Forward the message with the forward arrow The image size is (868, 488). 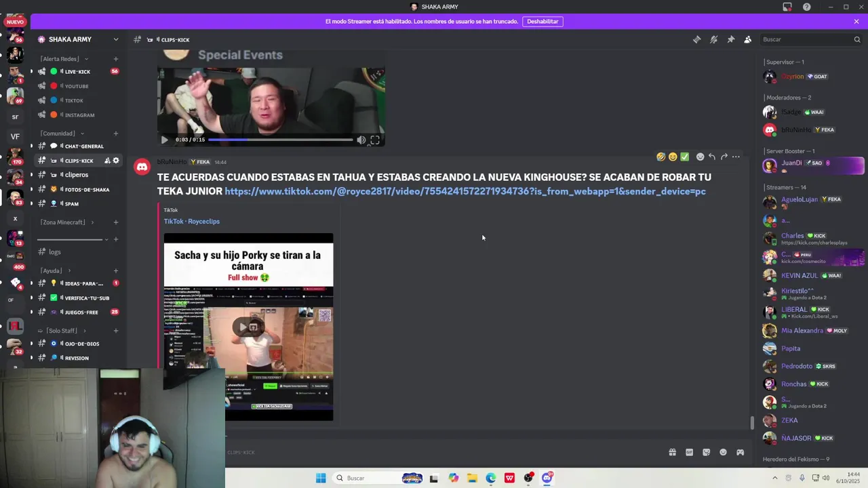point(724,157)
